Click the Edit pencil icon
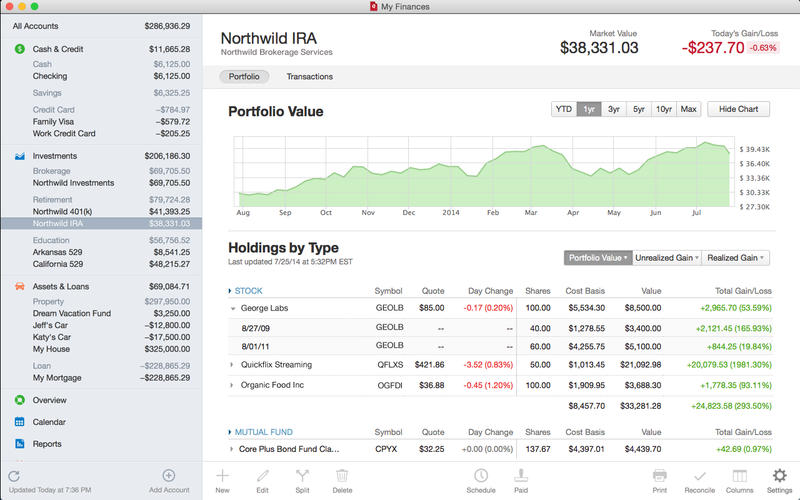 click(262, 477)
